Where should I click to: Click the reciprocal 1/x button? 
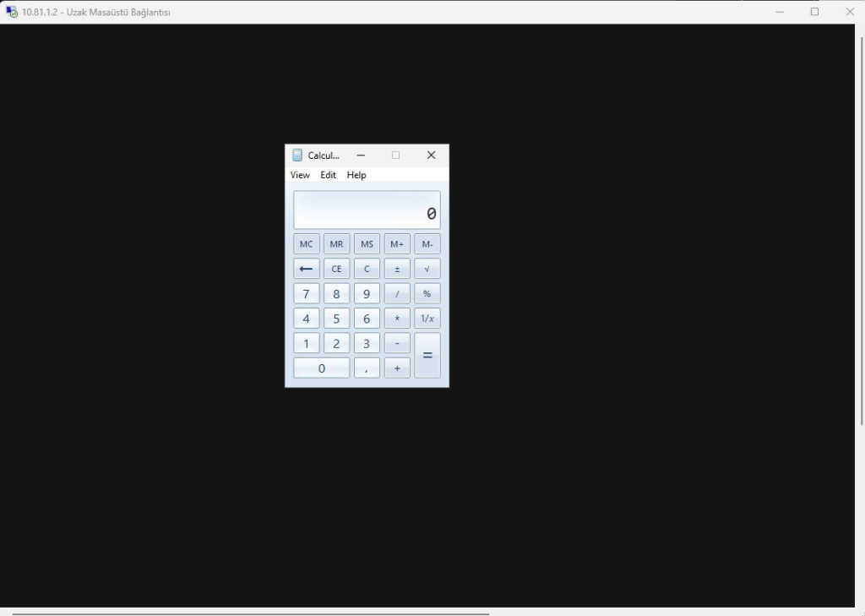(427, 319)
